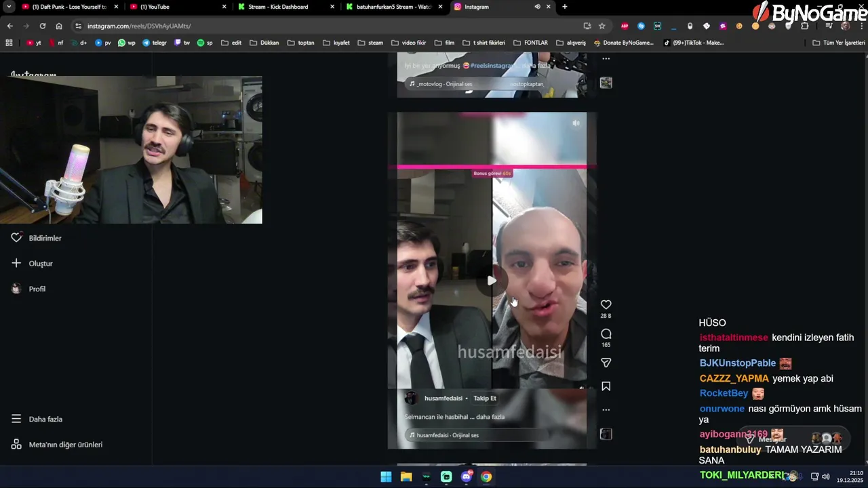Open three-dot options for the top reel
868x488 pixels.
coord(606,58)
